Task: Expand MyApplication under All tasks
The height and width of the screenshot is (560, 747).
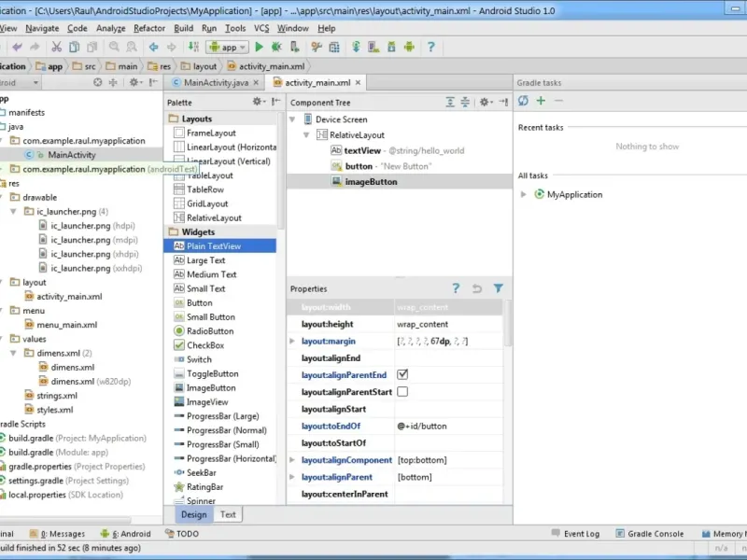Action: pos(524,195)
